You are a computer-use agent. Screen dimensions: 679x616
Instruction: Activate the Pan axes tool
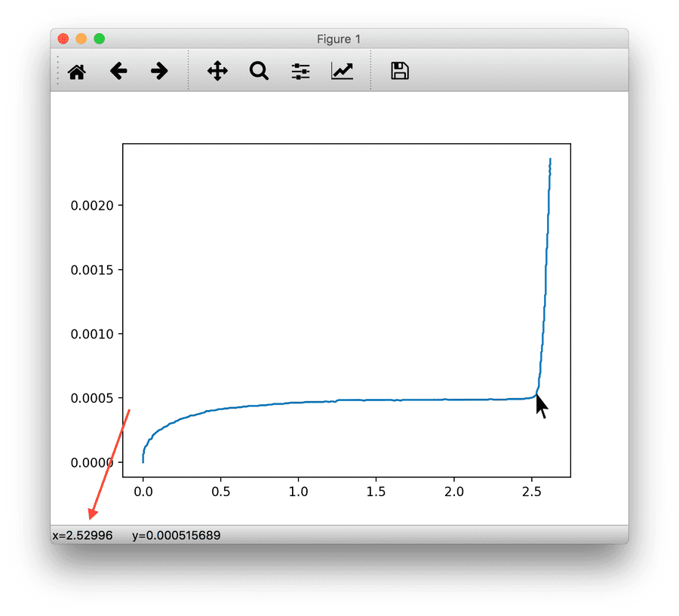tap(217, 72)
